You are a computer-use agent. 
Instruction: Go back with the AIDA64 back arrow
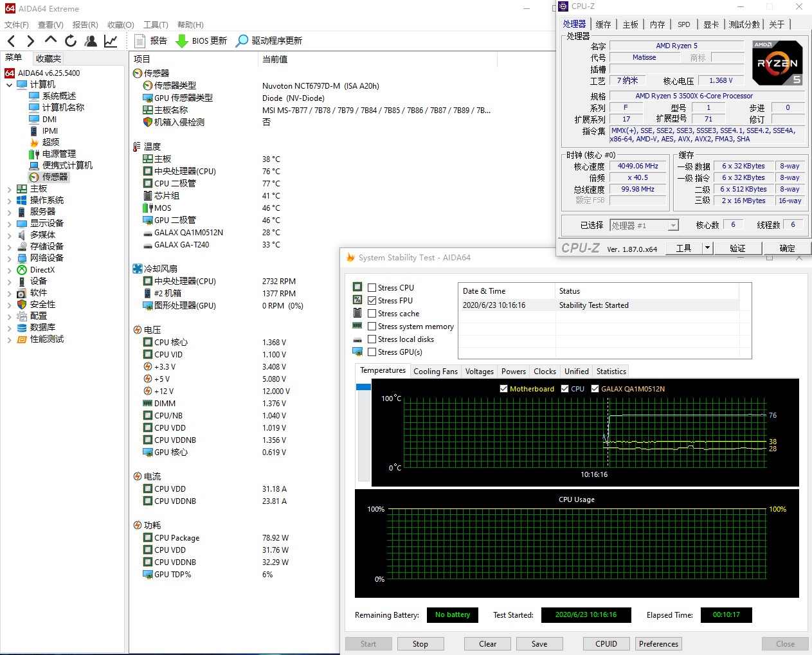[x=11, y=41]
